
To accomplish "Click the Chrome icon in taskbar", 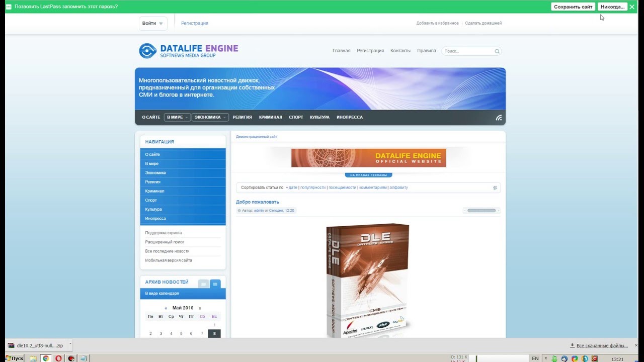I will [46, 358].
